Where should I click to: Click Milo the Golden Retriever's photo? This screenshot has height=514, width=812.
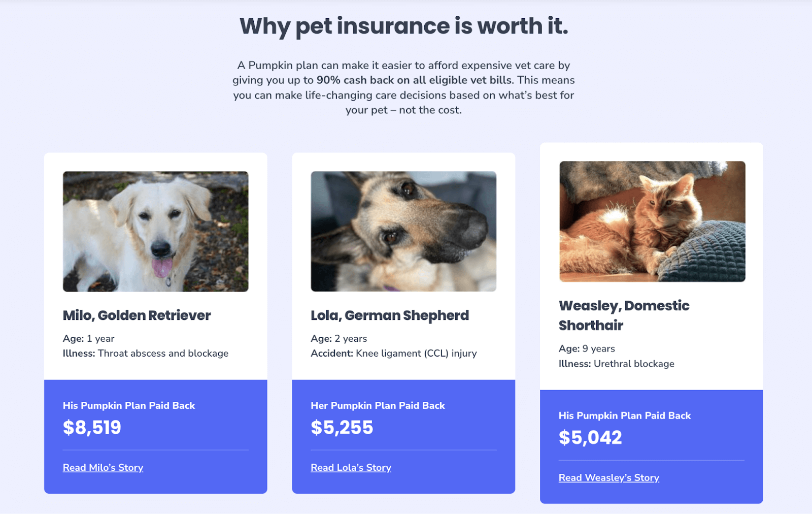coord(155,231)
